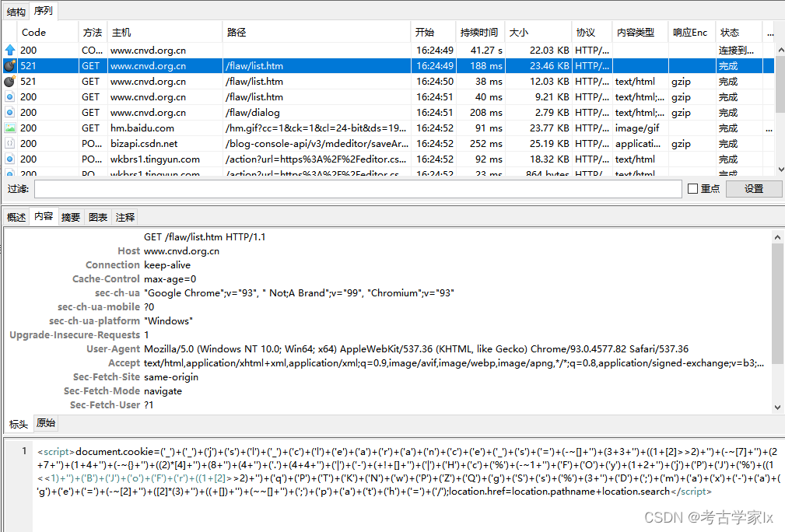Select the hm.baidu.com image/gif row

pyautogui.click(x=389, y=128)
